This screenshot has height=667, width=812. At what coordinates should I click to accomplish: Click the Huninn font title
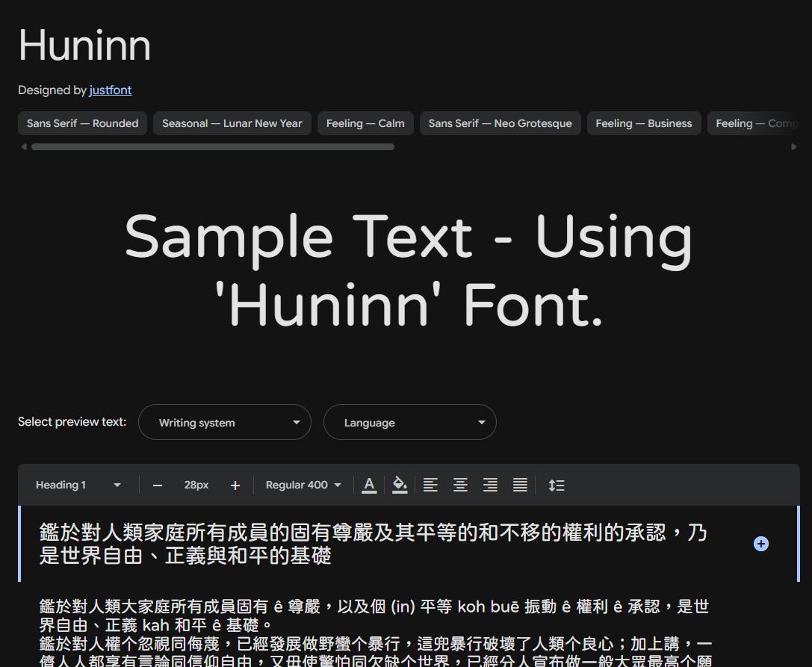84,46
